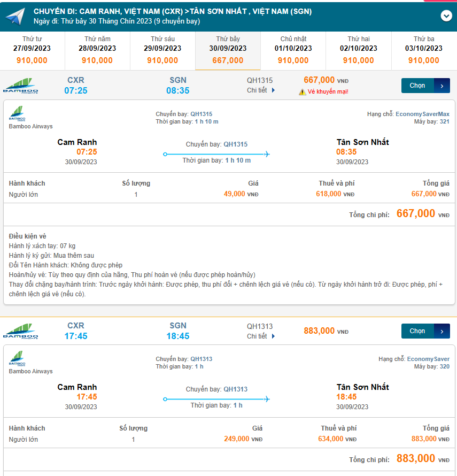Viewport: 457px width, 476px height.
Task: Click the flight route arrow for QH1315
Action: [x=216, y=154]
